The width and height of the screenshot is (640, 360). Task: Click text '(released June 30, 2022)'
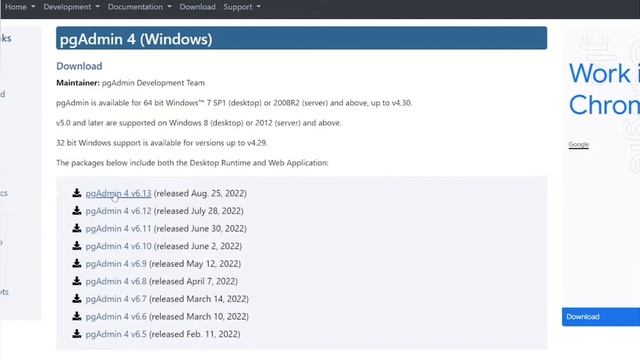coord(200,229)
